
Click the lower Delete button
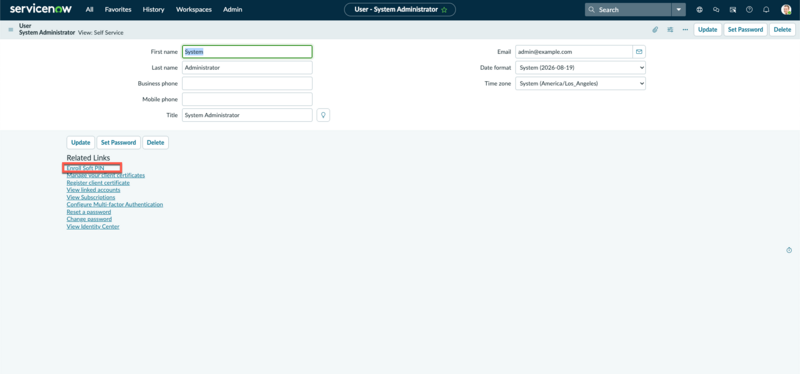click(156, 143)
